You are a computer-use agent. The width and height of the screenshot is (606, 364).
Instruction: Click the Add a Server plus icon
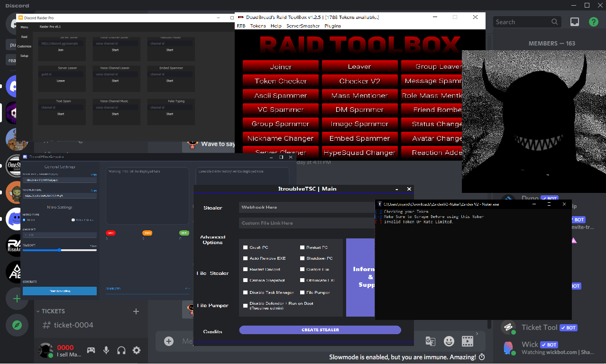tap(17, 299)
